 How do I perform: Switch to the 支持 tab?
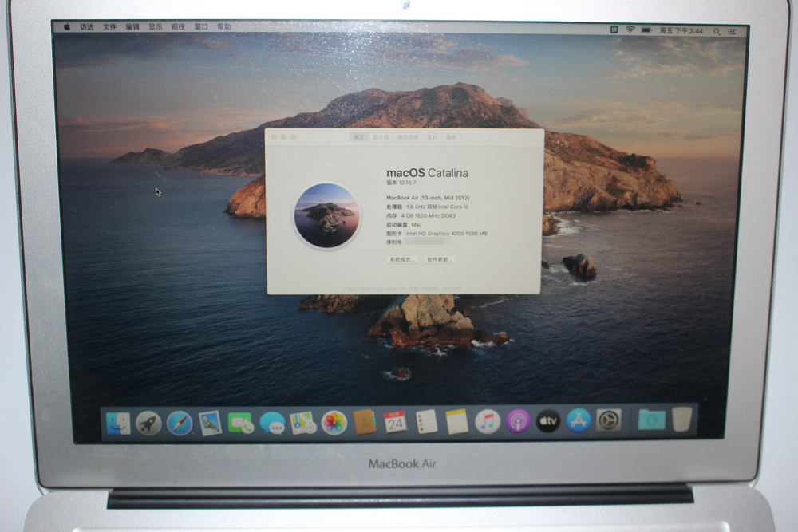pos(432,137)
